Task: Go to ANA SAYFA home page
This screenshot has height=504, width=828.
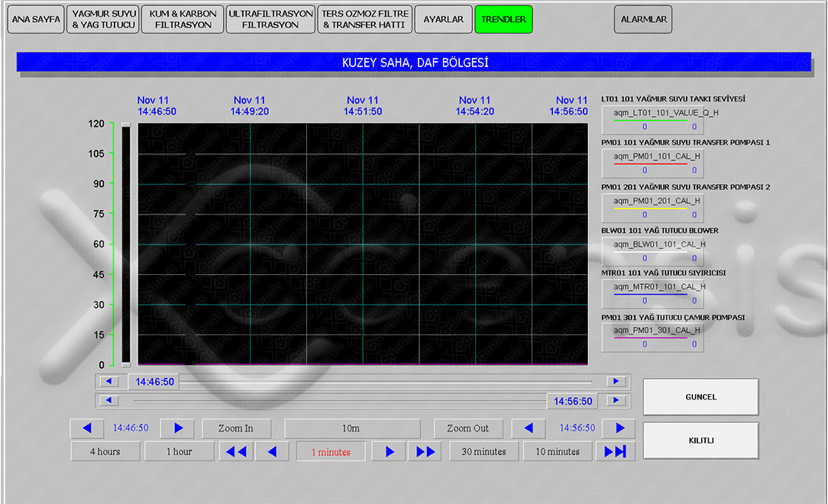Action: point(36,20)
